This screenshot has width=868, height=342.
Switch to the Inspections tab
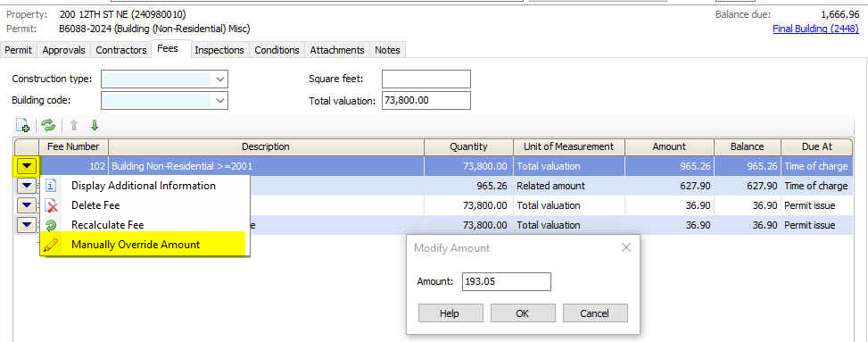[219, 50]
